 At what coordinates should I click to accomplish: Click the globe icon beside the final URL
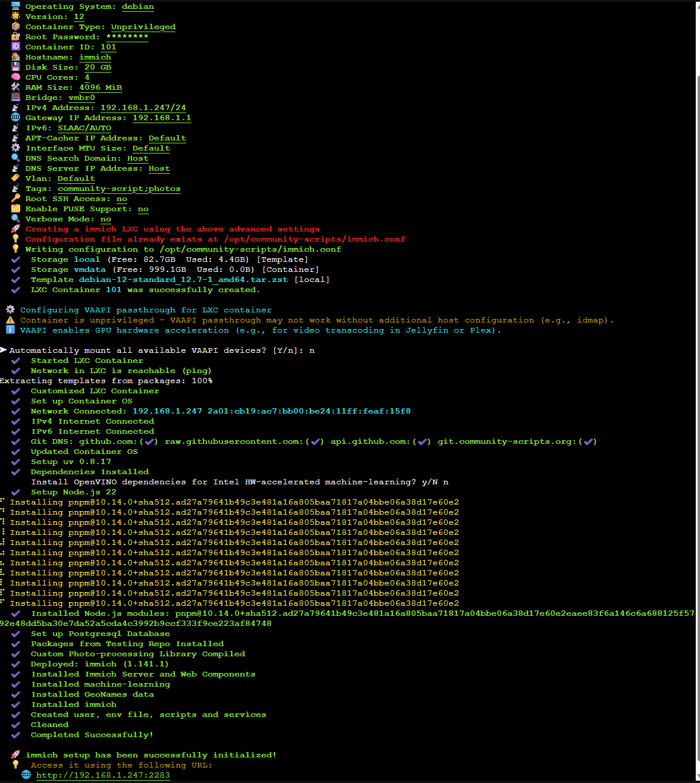tap(26, 775)
